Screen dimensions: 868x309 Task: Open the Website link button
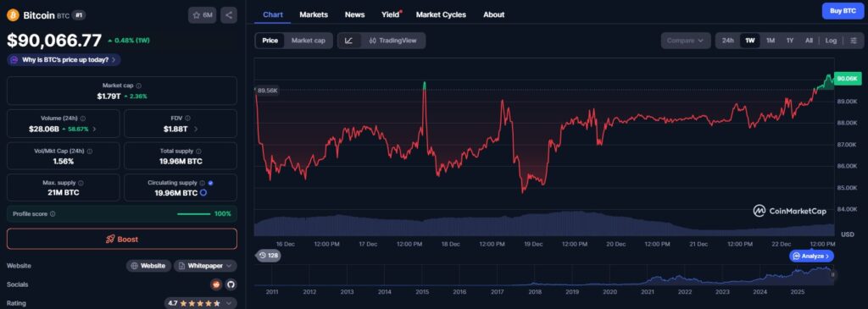click(x=149, y=266)
